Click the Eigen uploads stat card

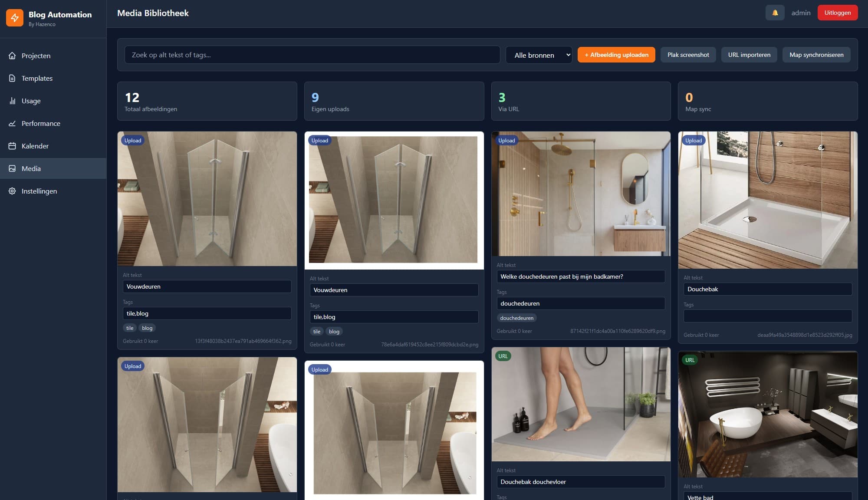pyautogui.click(x=394, y=101)
